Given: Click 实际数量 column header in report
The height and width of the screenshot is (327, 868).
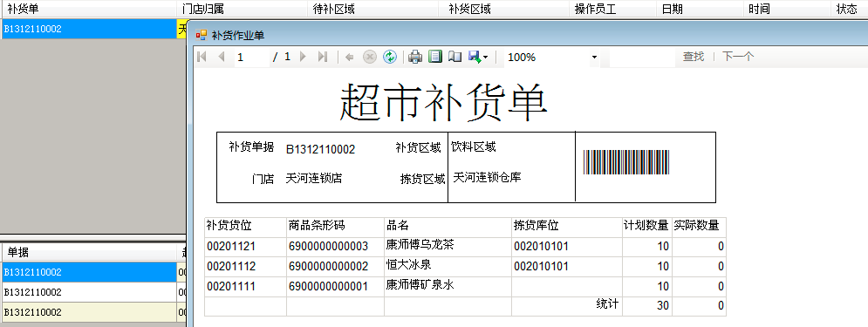Looking at the screenshot, I should [699, 227].
